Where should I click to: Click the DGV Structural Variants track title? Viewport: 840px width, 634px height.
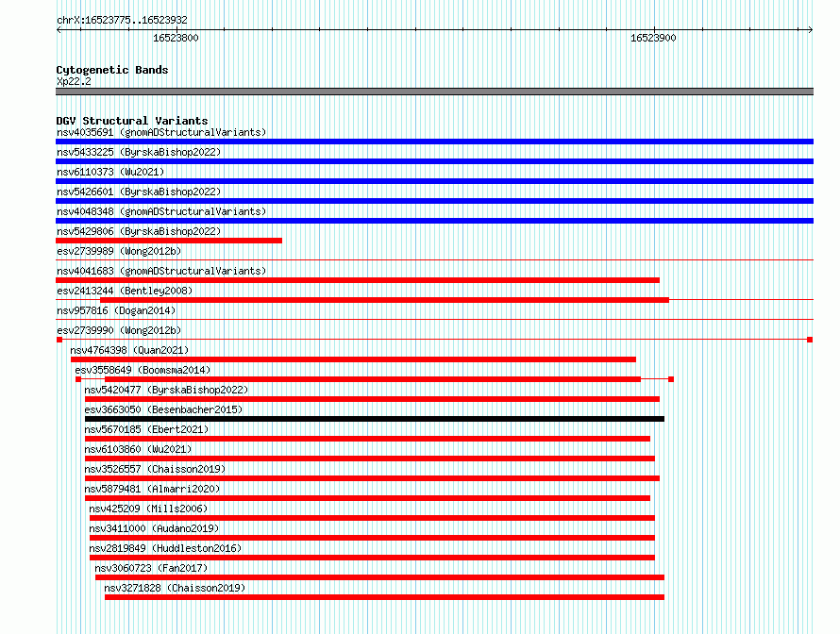(132, 121)
